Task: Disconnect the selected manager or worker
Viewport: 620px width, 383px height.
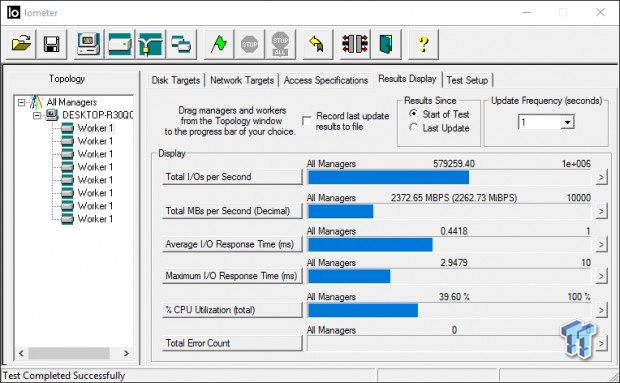Action: 355,44
